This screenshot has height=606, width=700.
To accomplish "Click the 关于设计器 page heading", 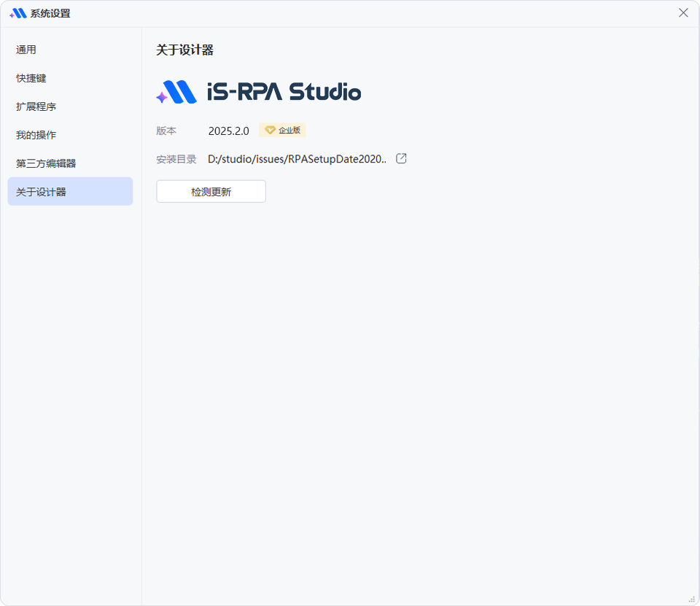I will (x=184, y=50).
